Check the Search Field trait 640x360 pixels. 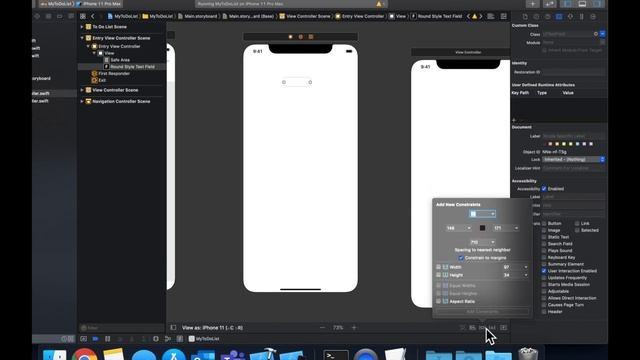(544, 244)
